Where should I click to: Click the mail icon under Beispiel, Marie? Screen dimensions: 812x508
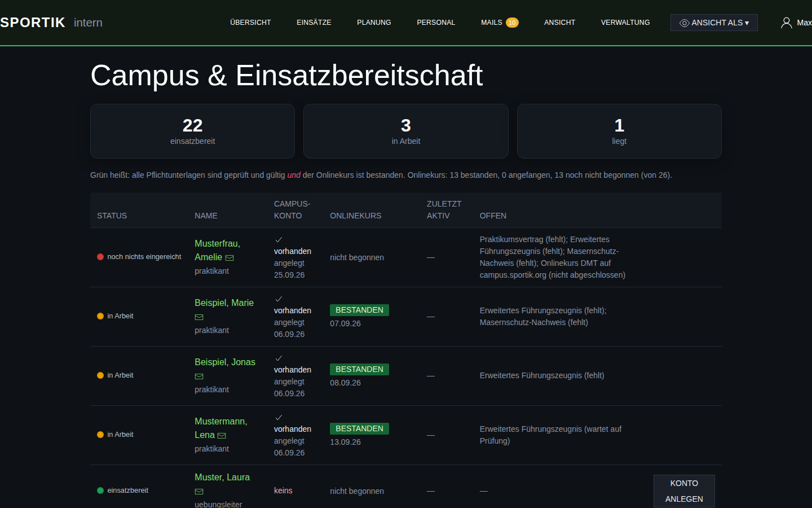pyautogui.click(x=199, y=317)
